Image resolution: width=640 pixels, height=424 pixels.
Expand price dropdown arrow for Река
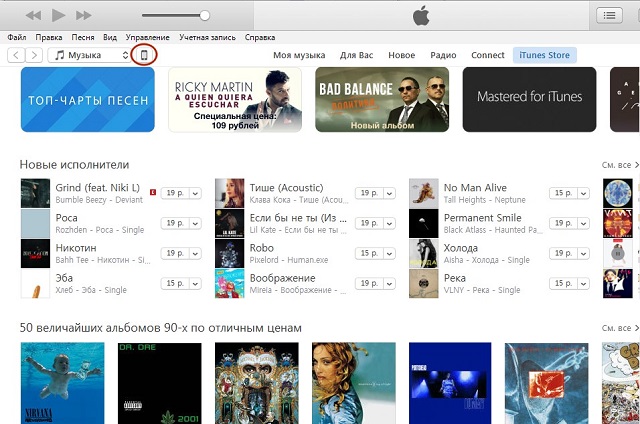tap(584, 283)
